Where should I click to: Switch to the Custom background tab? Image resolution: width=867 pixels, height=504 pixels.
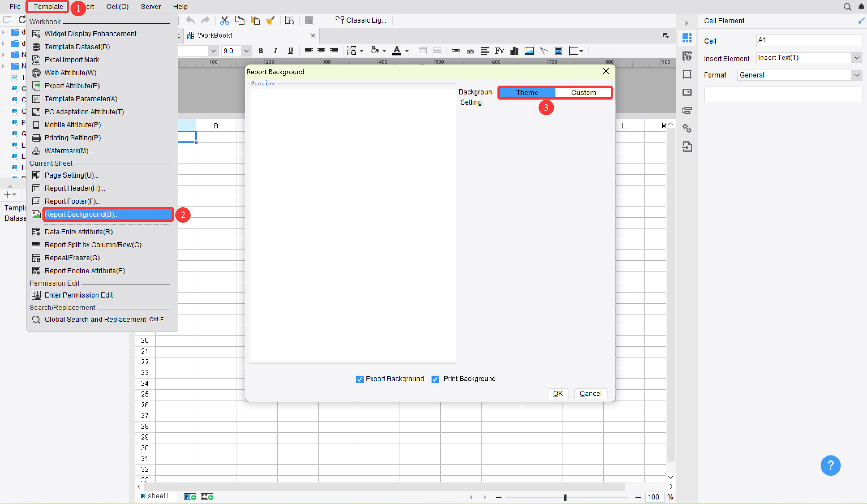[x=583, y=92]
